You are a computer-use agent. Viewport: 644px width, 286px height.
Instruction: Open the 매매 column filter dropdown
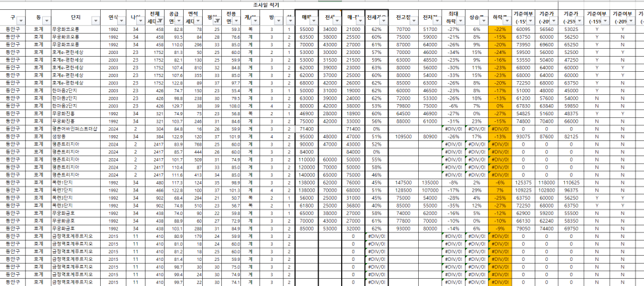tap(314, 20)
